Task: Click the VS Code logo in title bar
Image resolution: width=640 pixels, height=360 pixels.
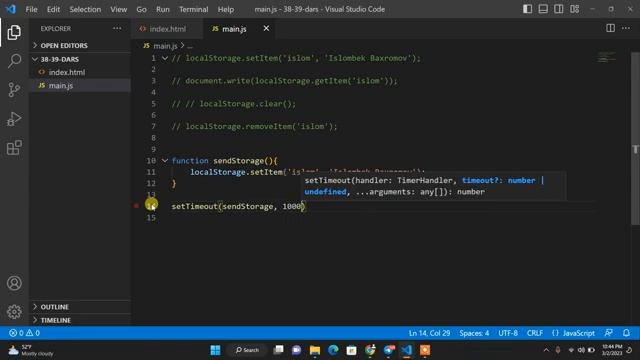Action: (11, 9)
